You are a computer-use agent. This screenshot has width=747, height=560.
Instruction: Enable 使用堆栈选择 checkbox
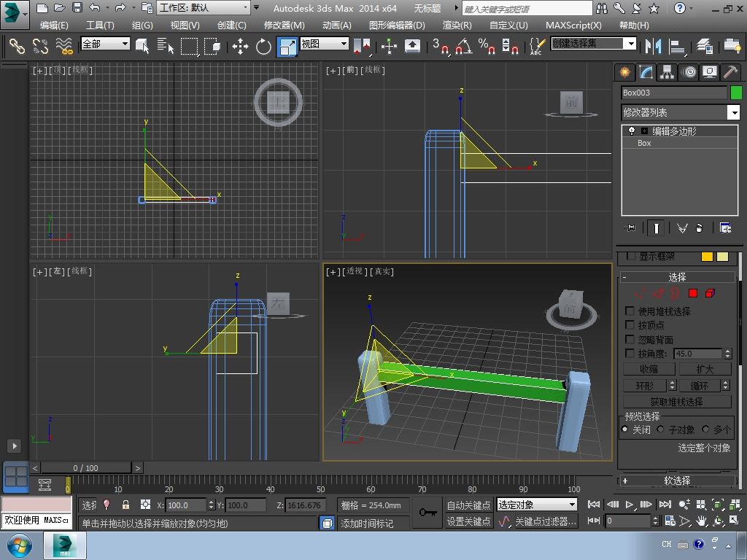click(630, 311)
